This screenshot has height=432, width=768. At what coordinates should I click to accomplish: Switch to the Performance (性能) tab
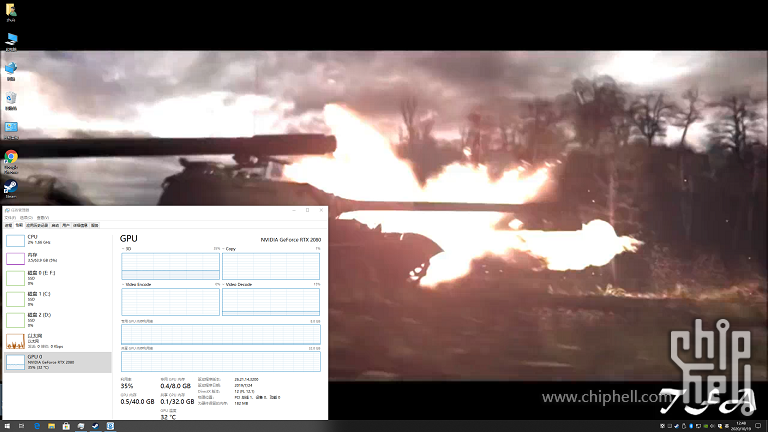click(x=19, y=225)
